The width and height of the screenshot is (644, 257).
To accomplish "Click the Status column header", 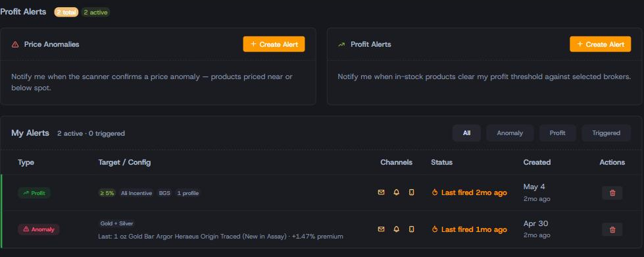I will click(441, 162).
